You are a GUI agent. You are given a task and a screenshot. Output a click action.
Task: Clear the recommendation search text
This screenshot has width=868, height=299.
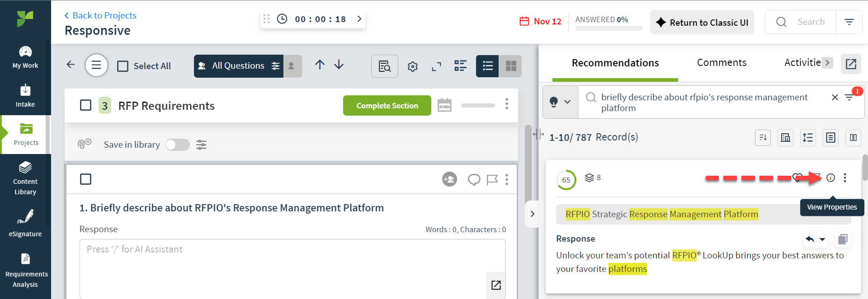click(835, 97)
